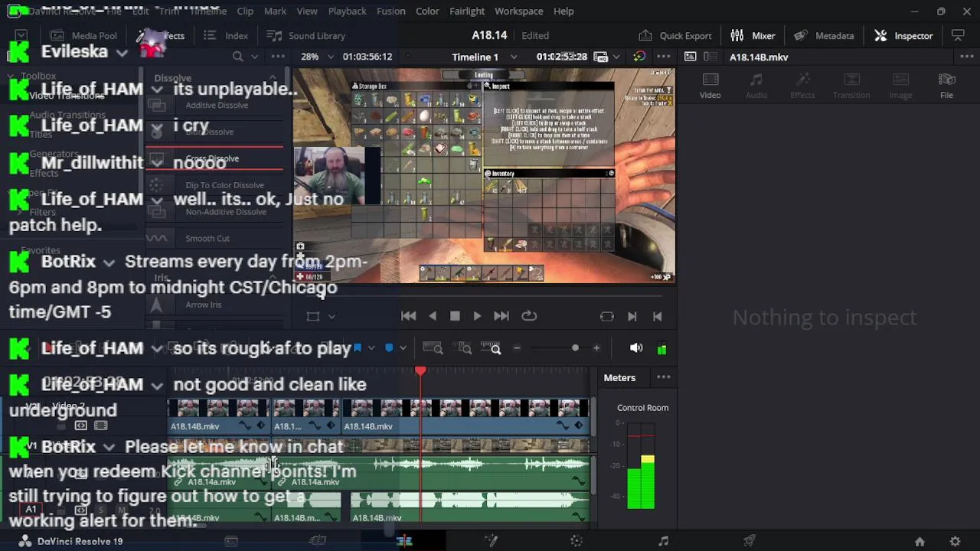Toggle the Media Pool panel
Image resolution: width=980 pixels, height=551 pixels.
coord(83,35)
